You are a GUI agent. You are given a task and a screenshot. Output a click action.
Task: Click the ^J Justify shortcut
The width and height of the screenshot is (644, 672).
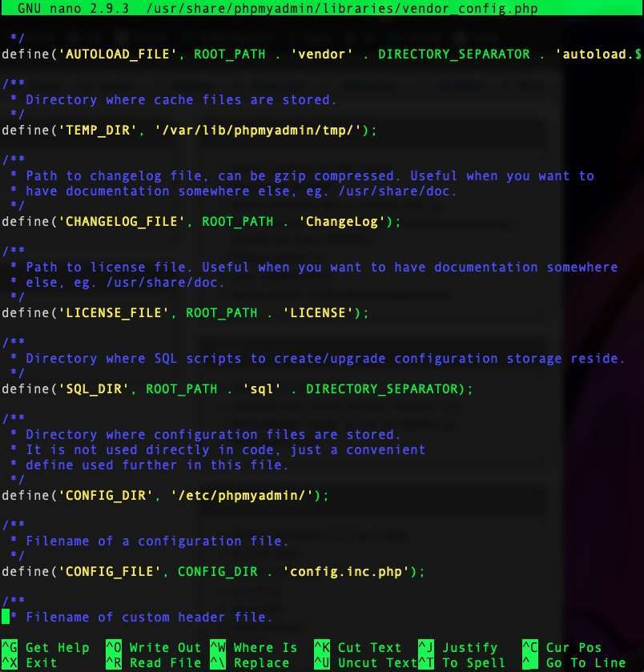pyautogui.click(x=458, y=647)
